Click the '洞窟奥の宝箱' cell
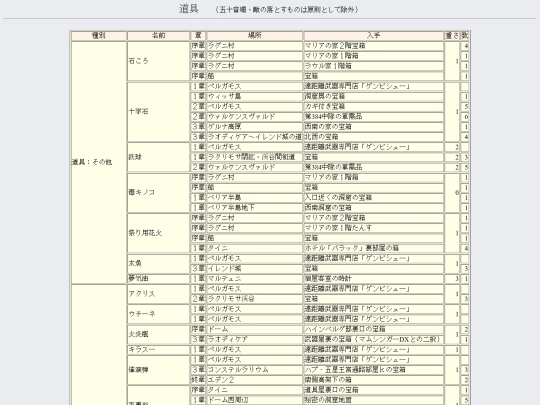 point(374,96)
